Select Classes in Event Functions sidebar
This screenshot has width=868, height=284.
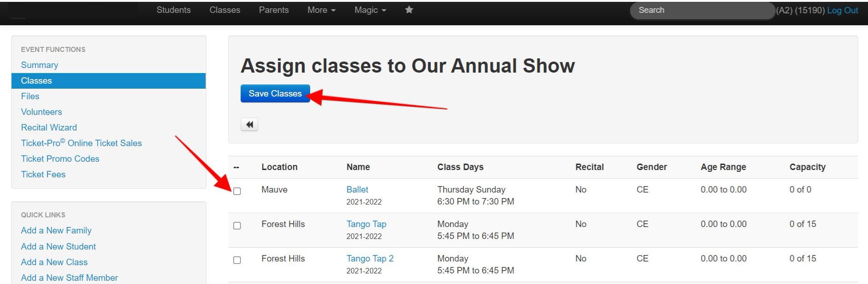point(109,80)
